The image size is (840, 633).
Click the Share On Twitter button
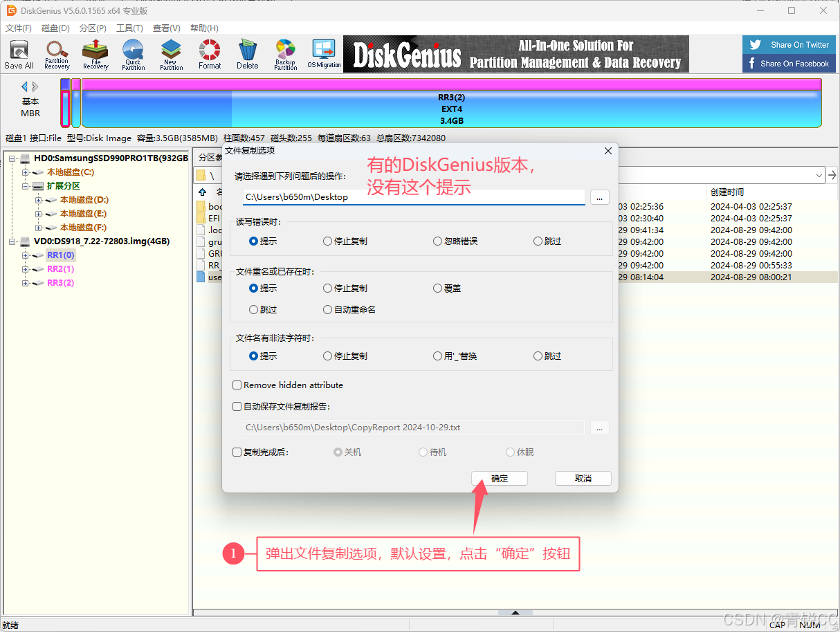(x=788, y=45)
